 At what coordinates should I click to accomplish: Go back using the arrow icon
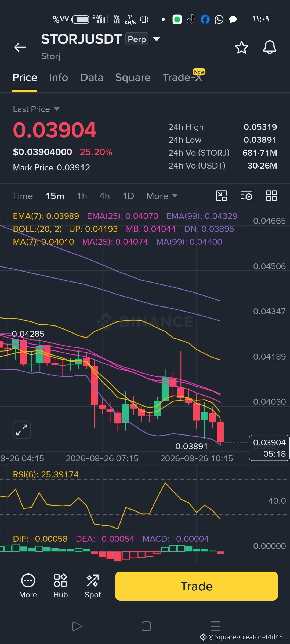[x=20, y=47]
